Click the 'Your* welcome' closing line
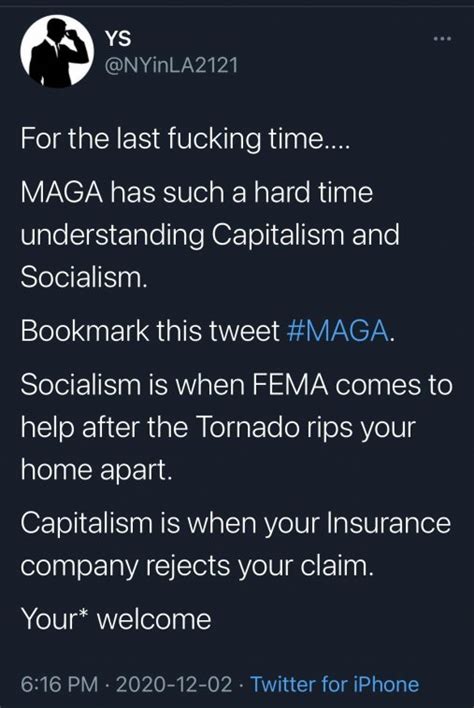Screen dimensions: 474x708 pos(116,619)
